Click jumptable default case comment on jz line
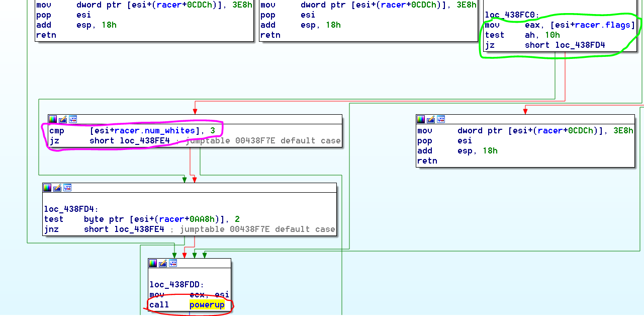The width and height of the screenshot is (644, 316). tap(263, 141)
